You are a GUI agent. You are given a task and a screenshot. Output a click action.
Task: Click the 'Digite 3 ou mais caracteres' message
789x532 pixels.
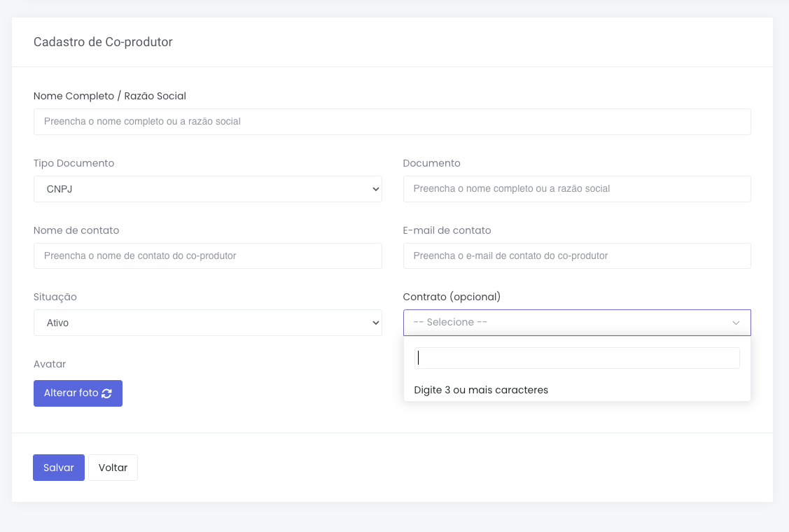tap(481, 390)
